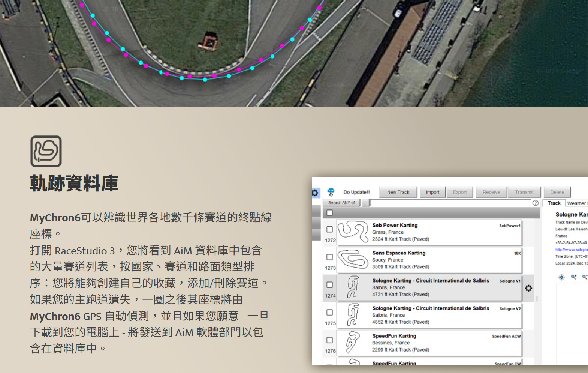The image size is (588, 373).
Task: Open settings gear in the left sidebar
Action: pyautogui.click(x=315, y=193)
